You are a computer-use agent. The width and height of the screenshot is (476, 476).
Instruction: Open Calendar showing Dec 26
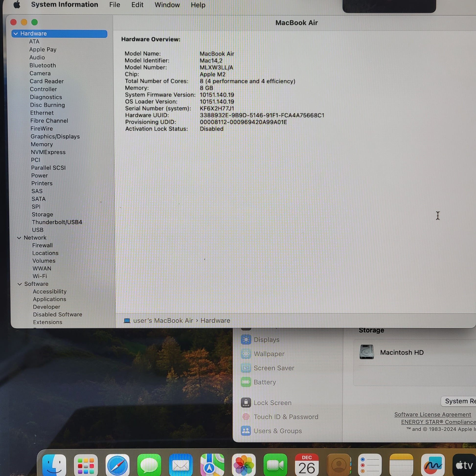[307, 465]
